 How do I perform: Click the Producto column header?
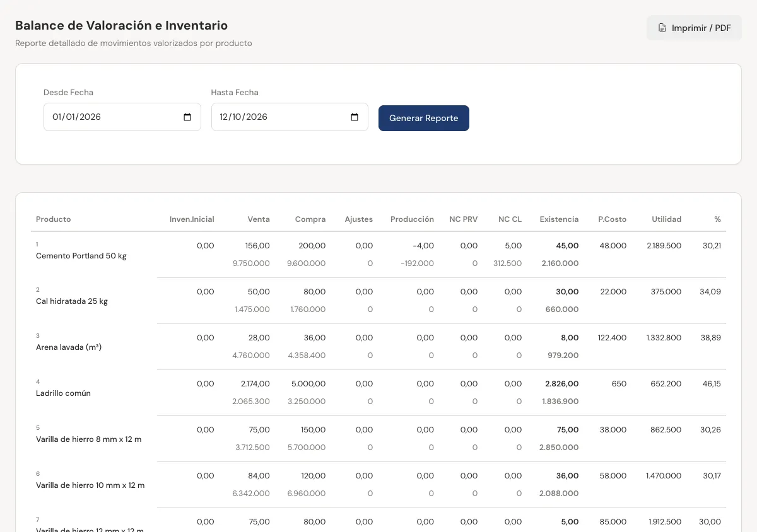coord(54,219)
